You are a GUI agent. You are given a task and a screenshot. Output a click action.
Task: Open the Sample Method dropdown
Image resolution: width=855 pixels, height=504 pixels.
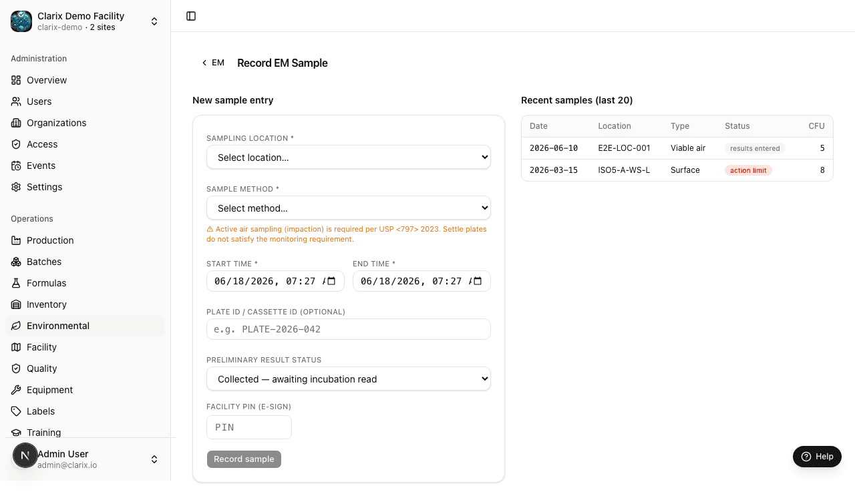click(x=349, y=208)
